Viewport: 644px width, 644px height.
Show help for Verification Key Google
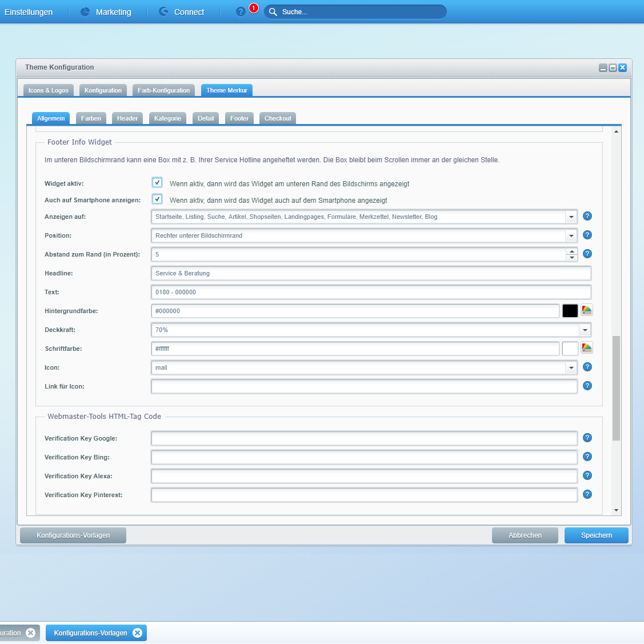tap(587, 438)
